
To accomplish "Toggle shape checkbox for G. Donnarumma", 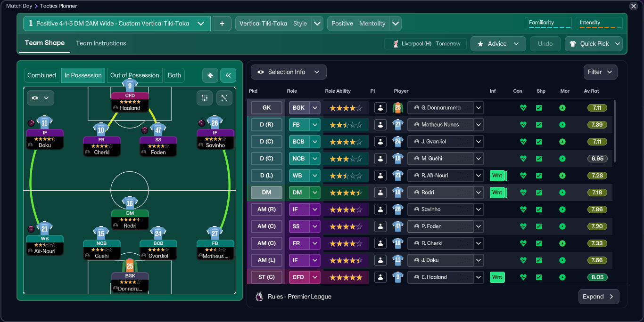I will click(539, 108).
